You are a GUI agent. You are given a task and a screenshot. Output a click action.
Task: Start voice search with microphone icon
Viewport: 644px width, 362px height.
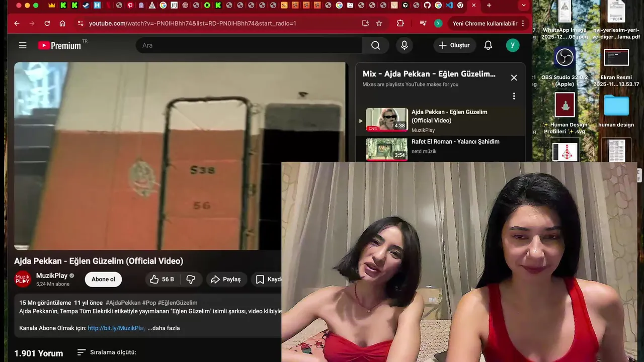pos(405,45)
